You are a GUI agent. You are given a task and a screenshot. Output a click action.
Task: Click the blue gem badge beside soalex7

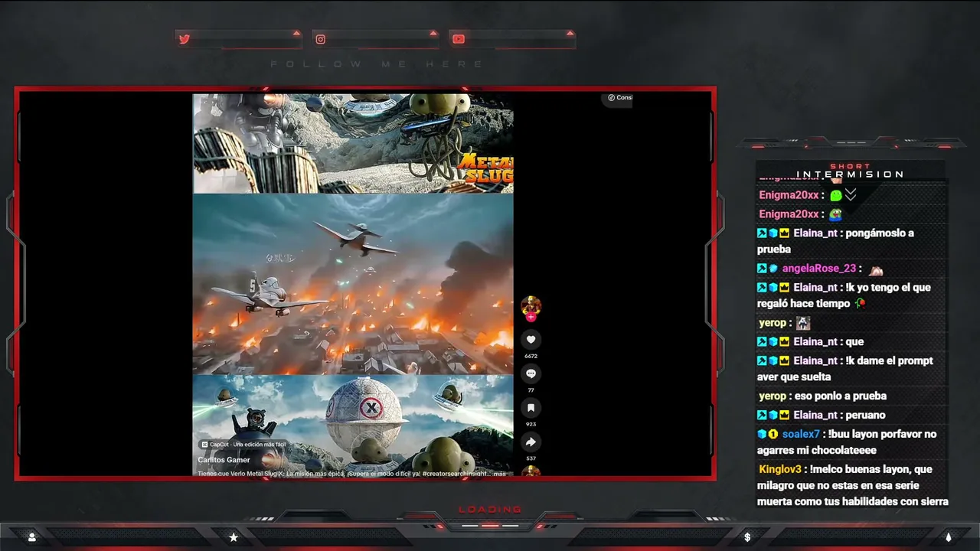click(x=762, y=435)
